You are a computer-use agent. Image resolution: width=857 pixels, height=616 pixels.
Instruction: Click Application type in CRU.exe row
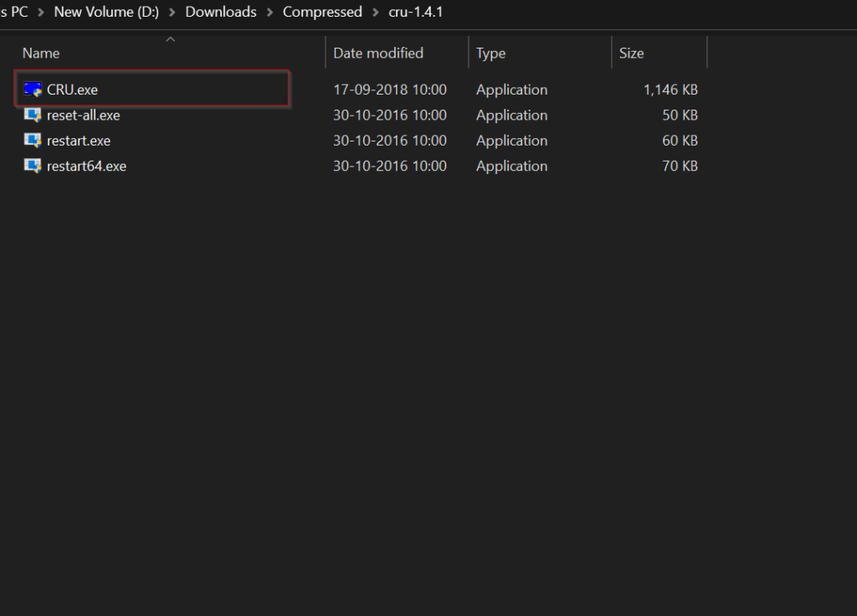pos(511,90)
